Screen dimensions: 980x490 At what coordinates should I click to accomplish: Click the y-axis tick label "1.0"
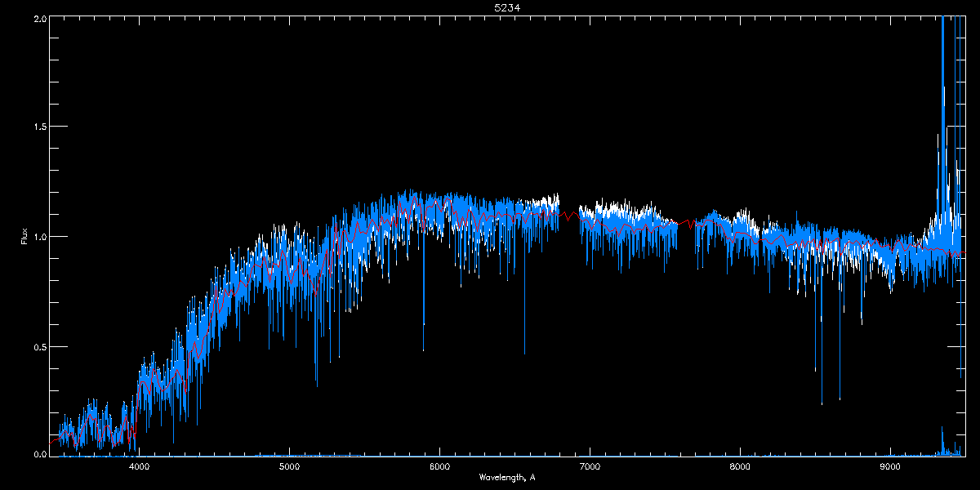[x=38, y=237]
